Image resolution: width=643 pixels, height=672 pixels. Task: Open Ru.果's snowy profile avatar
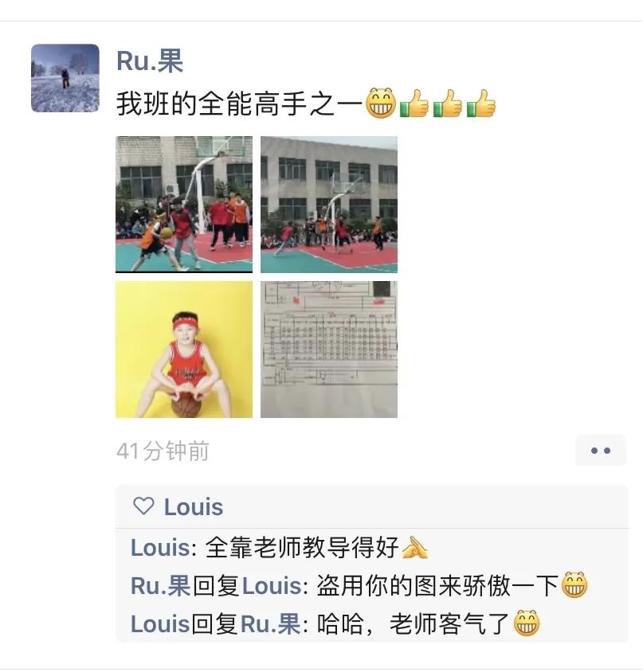click(65, 78)
